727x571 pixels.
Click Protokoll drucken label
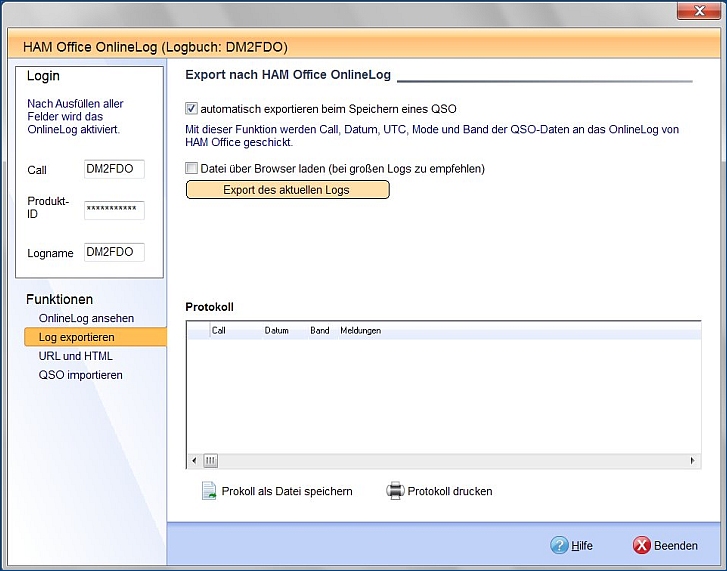point(450,491)
